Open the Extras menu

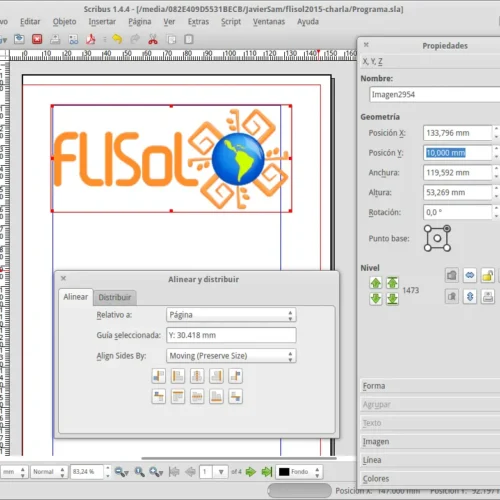pos(198,22)
